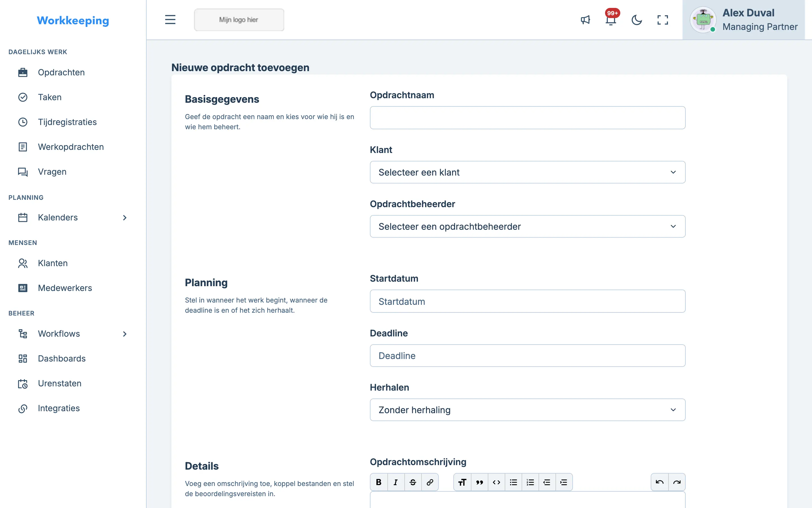Open the Selecteer een opdrachtbeheerder dropdown
Viewport: 812px width, 508px height.
click(x=528, y=226)
